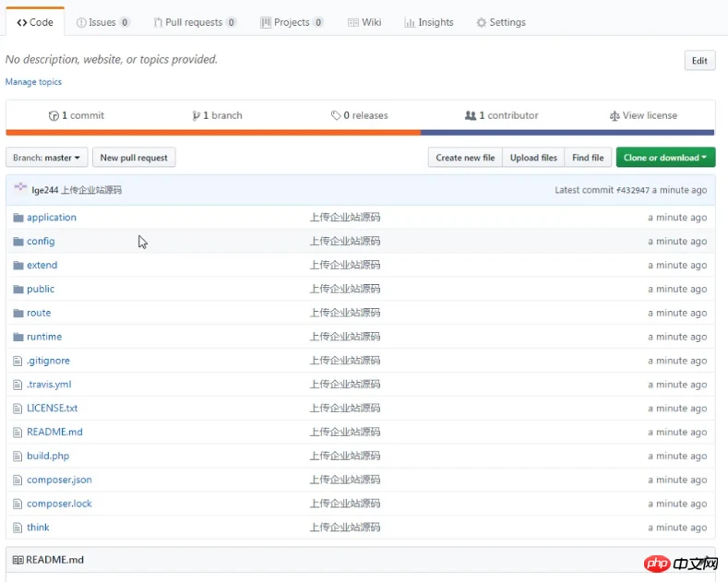Open the public folder link
This screenshot has height=582, width=728.
(x=41, y=289)
